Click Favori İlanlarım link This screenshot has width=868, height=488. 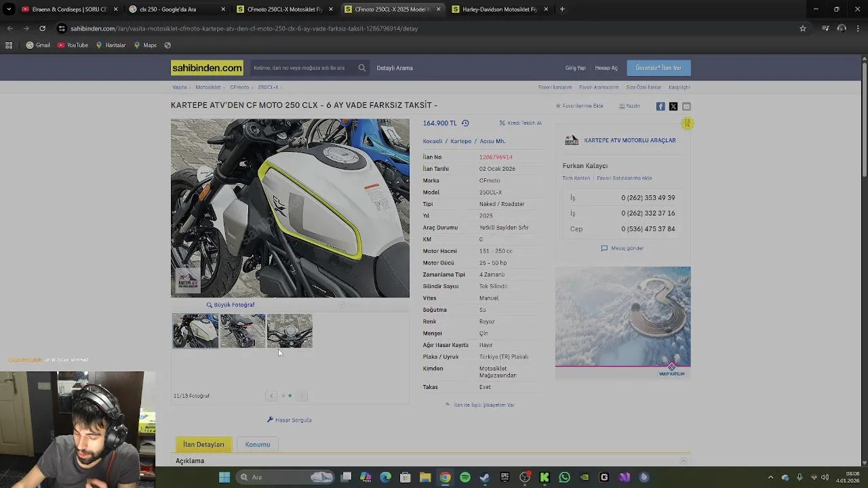(x=555, y=87)
